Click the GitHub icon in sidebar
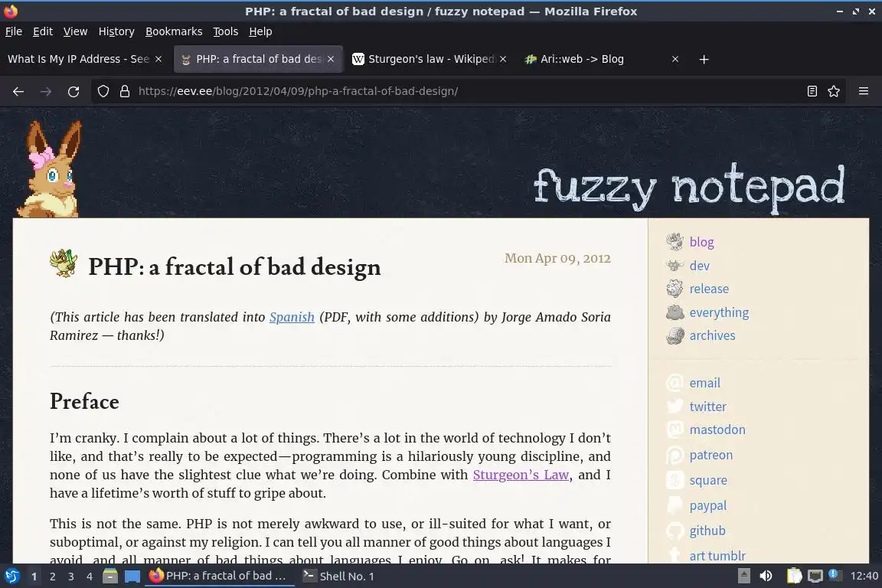 (675, 531)
